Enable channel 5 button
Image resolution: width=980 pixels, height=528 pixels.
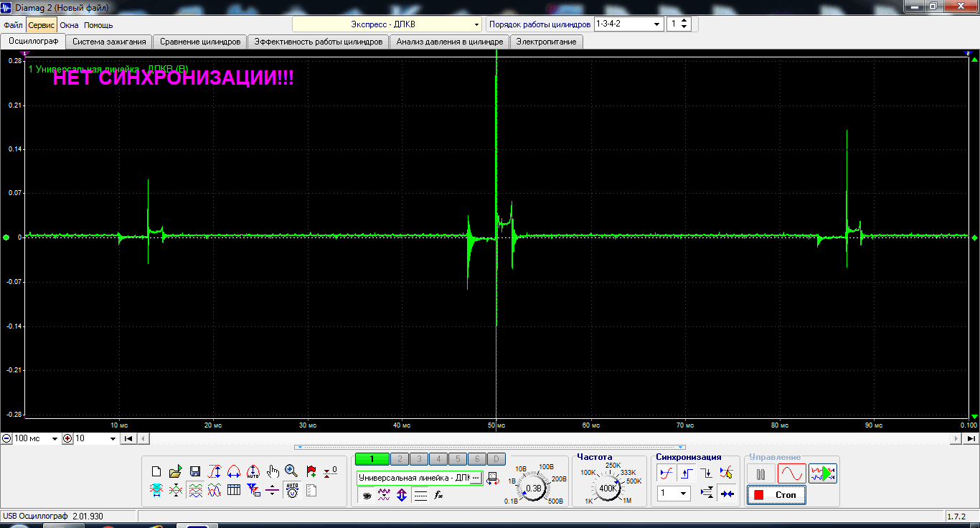[x=458, y=459]
